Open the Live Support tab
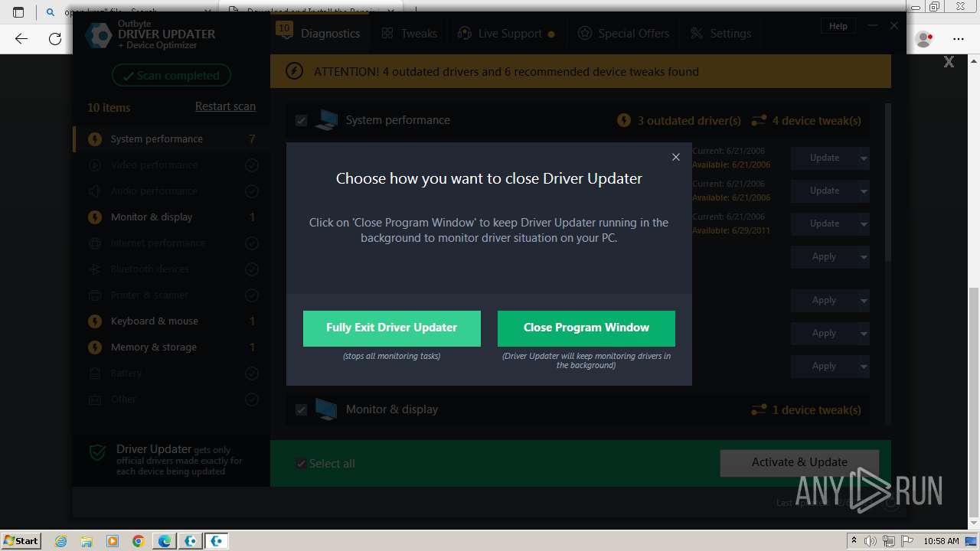This screenshot has height=551, width=980. pyautogui.click(x=505, y=34)
